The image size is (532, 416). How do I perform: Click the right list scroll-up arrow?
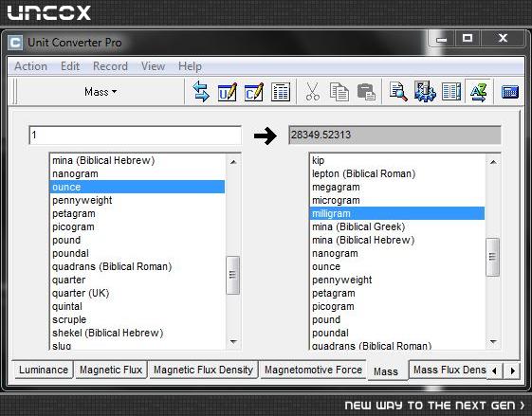tap(493, 162)
